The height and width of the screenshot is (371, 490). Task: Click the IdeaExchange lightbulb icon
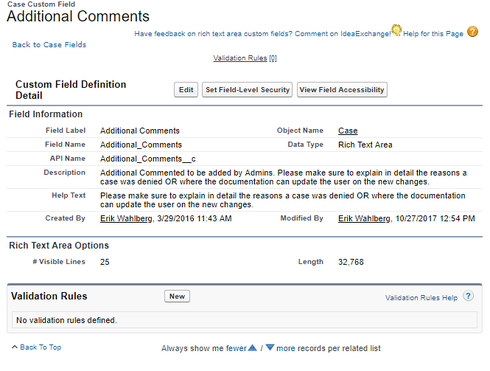[396, 30]
